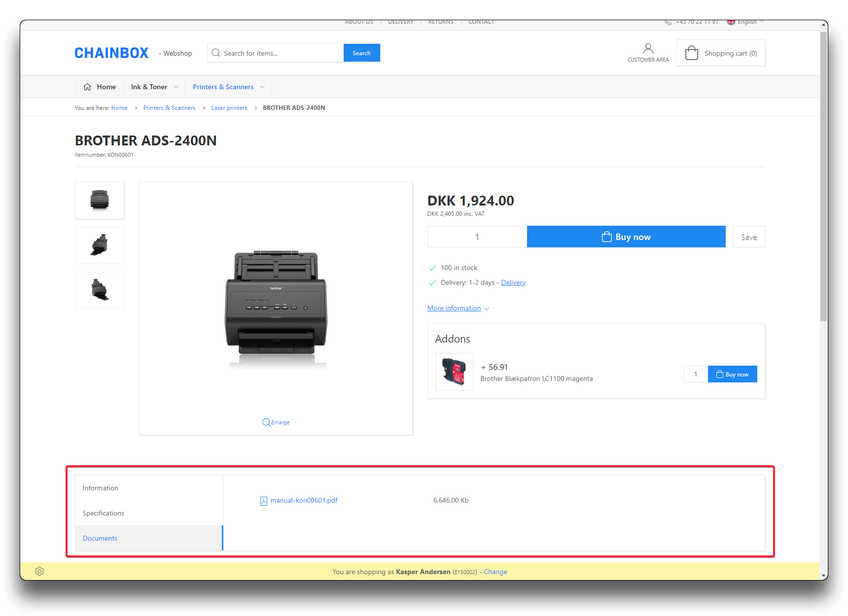Expand the Printers & Scanners menu
The image size is (848, 616).
coord(228,87)
